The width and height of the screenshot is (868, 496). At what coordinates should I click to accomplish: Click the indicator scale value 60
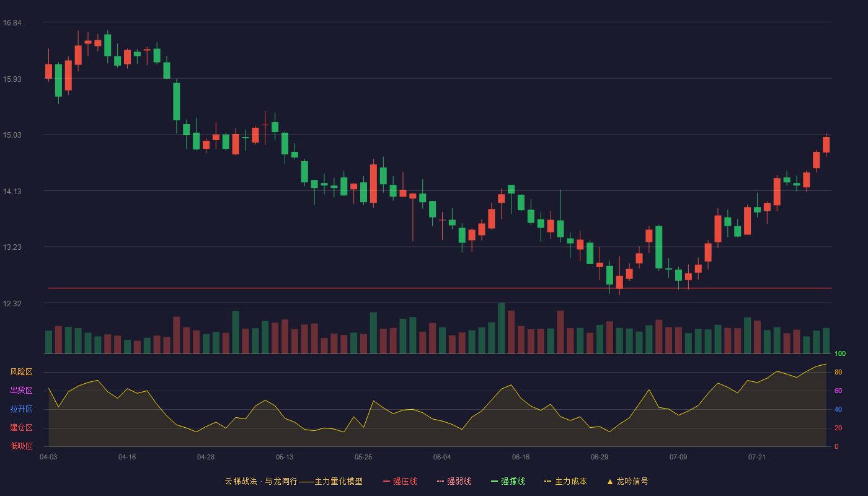coord(838,391)
